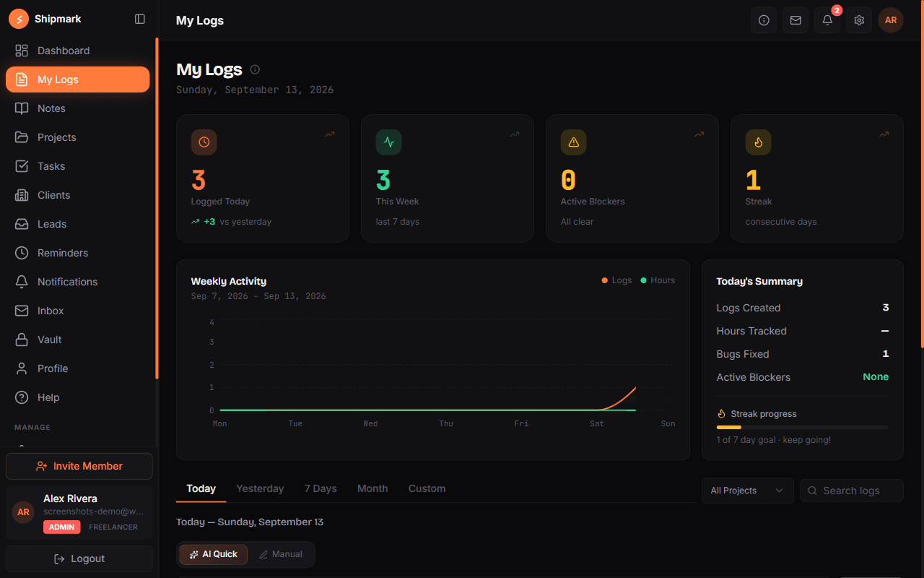Switch to AI Quick entry mode
The height and width of the screenshot is (578, 924).
coord(214,554)
